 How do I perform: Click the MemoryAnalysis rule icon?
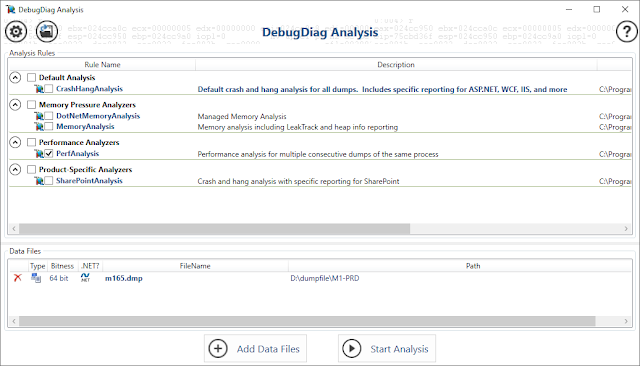(x=39, y=126)
